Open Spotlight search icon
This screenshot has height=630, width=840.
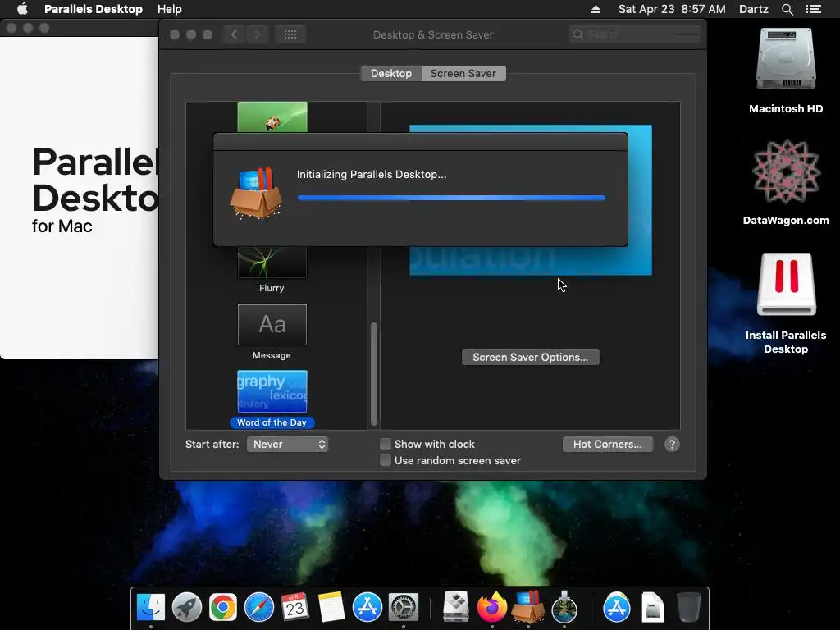point(787,9)
